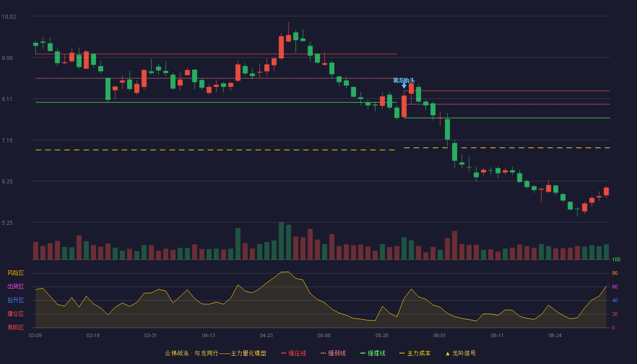Hide the 主力成本 series via legend
The height and width of the screenshot is (364, 637).
click(x=419, y=353)
